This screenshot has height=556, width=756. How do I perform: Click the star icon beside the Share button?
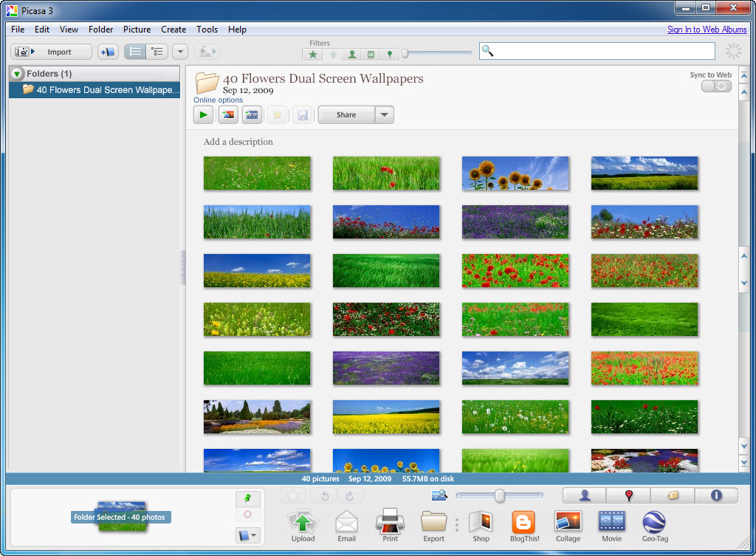click(x=278, y=114)
